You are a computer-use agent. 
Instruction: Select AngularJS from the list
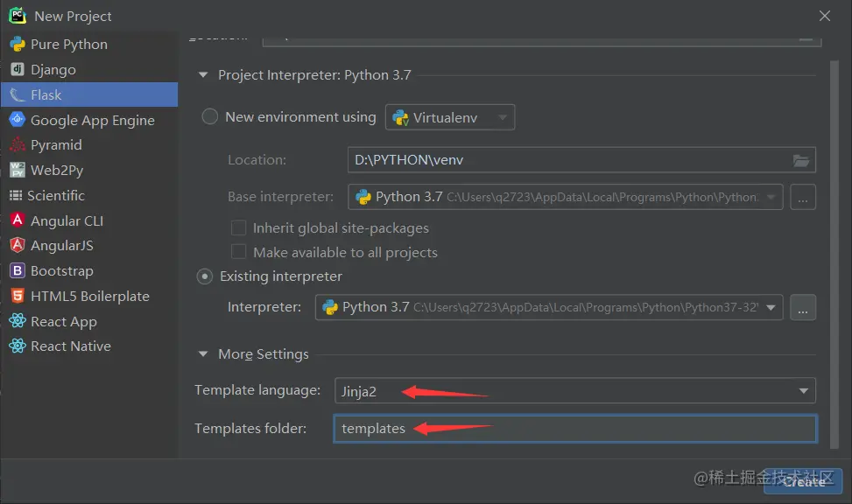[89, 246]
